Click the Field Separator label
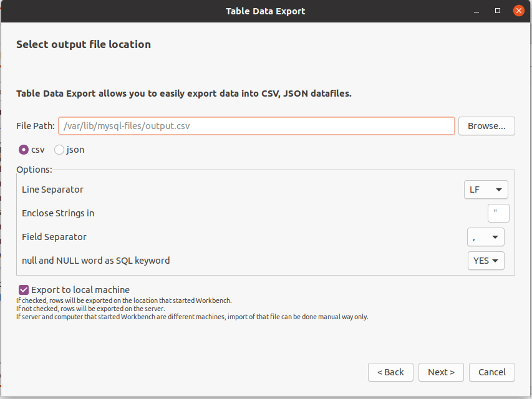The height and width of the screenshot is (399, 532). (54, 237)
